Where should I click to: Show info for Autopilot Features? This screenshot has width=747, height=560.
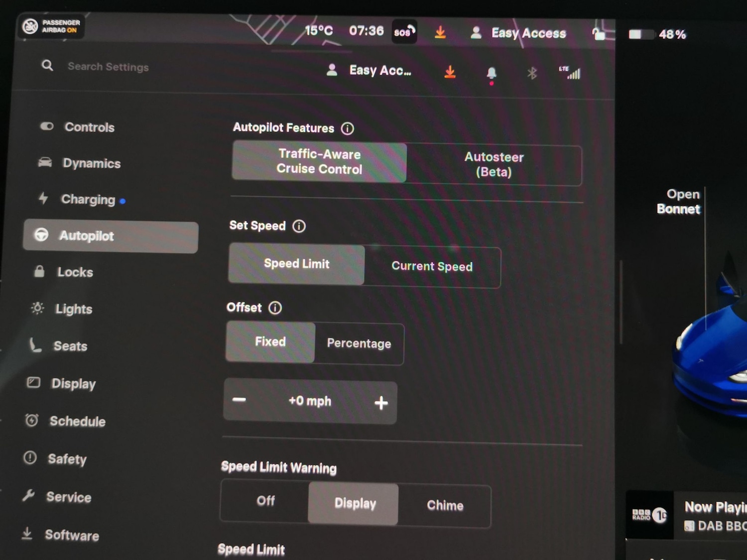347,129
